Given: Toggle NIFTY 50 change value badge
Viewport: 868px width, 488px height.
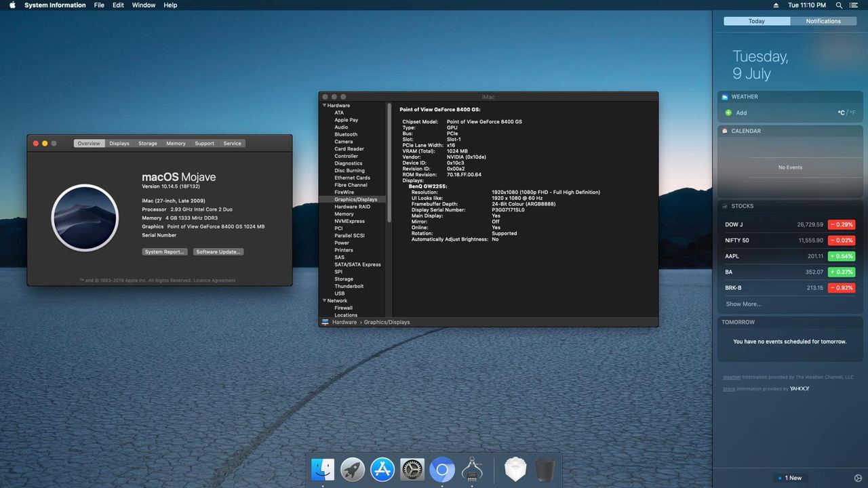Looking at the screenshot, I should (841, 240).
